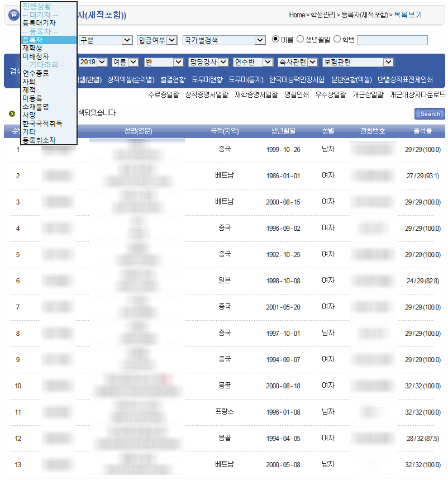Select the 생년월일 radio button
448x480 pixels.
click(301, 39)
